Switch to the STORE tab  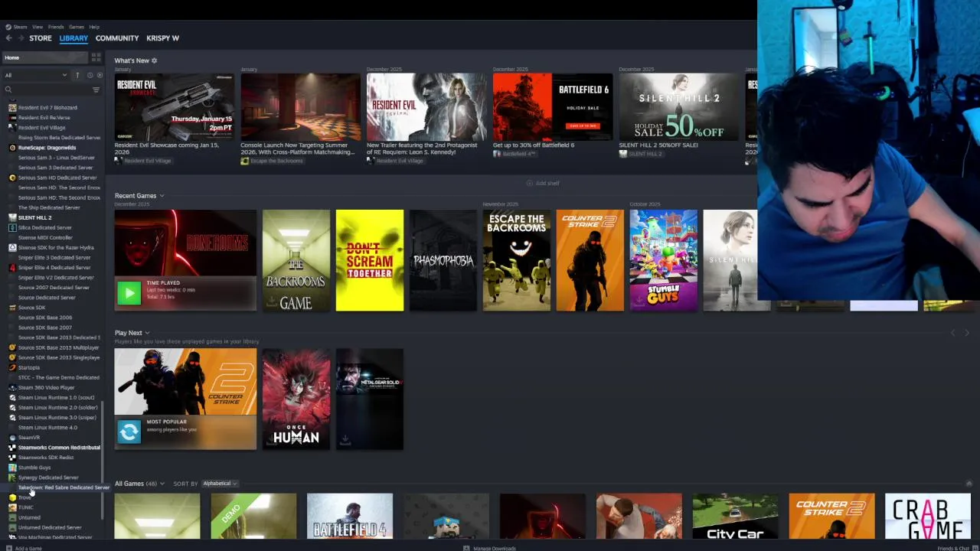41,38
